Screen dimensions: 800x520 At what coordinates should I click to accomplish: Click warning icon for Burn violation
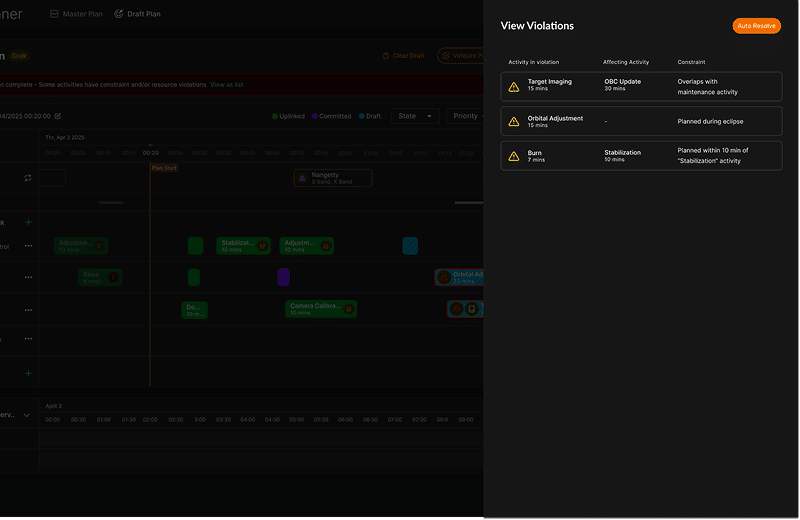coord(514,156)
